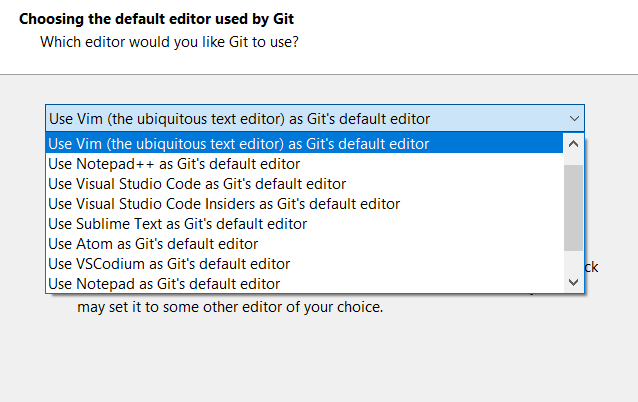This screenshot has width=638, height=402.
Task: Click the empty gray area below the description
Action: pyautogui.click(x=320, y=360)
